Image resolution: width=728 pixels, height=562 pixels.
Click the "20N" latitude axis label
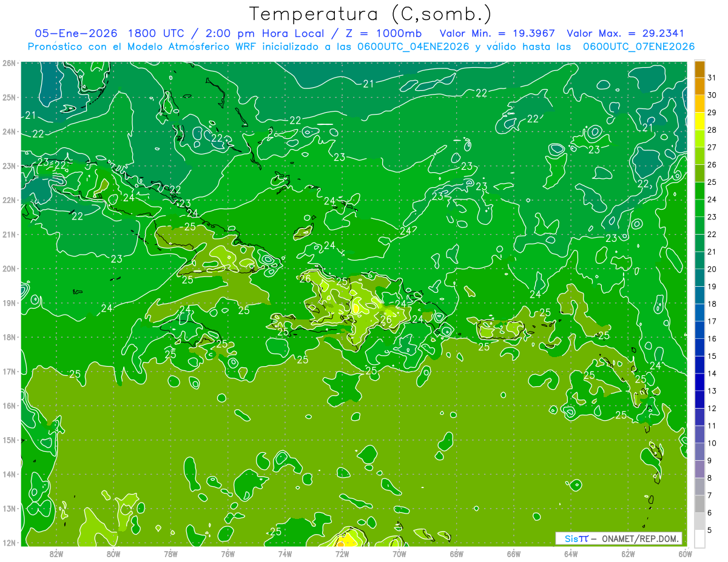pyautogui.click(x=10, y=269)
